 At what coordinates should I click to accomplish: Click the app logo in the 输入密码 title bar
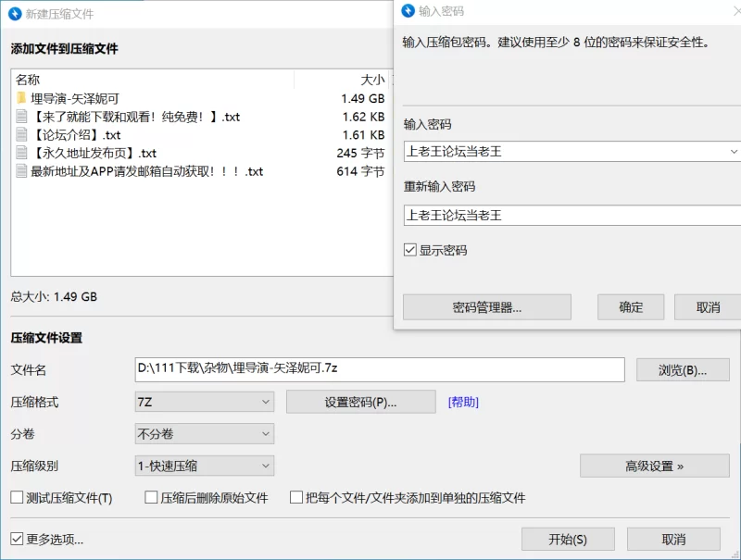[408, 11]
